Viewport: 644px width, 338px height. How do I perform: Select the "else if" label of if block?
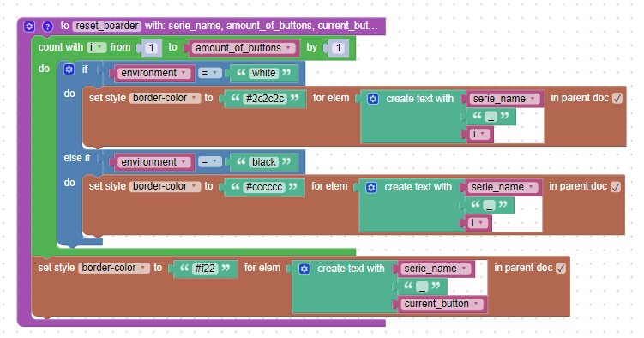tap(77, 158)
